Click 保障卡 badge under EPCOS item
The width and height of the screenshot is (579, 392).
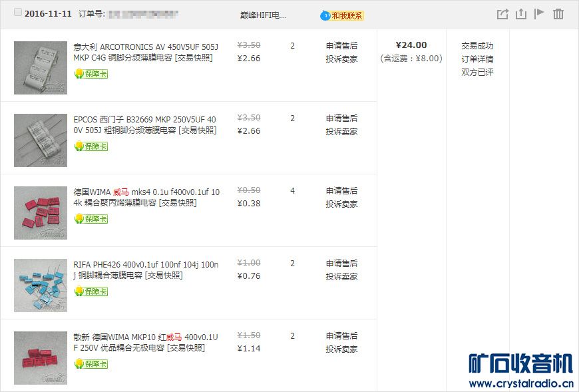coord(91,146)
